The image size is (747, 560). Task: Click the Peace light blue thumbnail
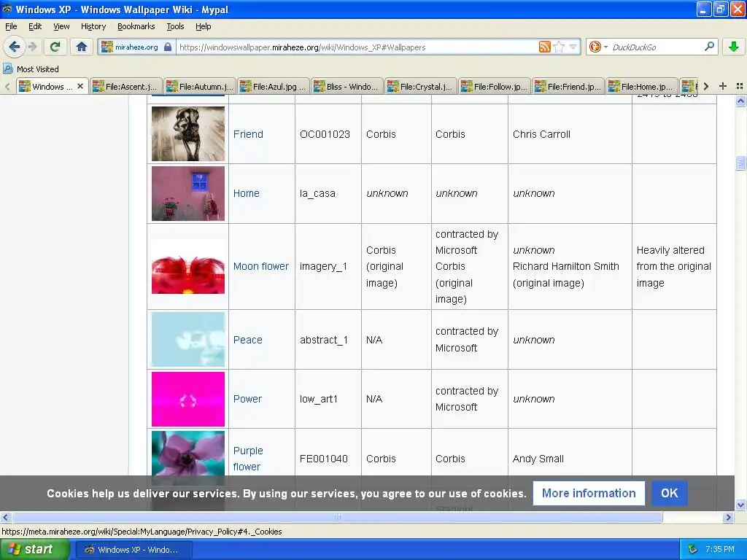click(188, 340)
